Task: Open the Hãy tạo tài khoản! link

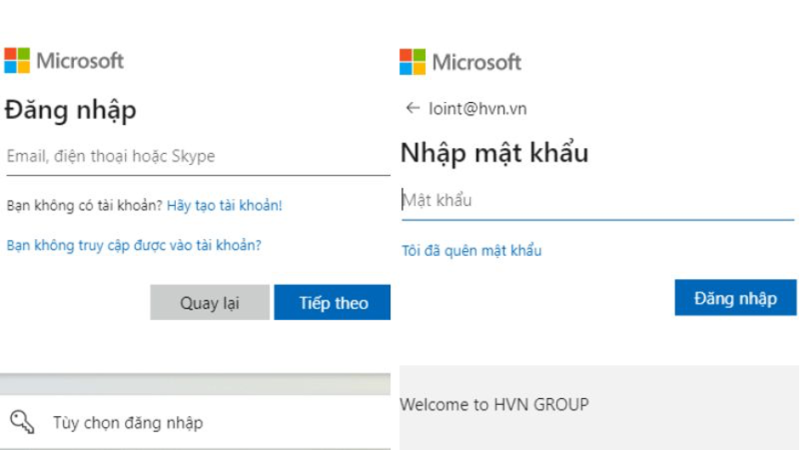Action: tap(224, 205)
